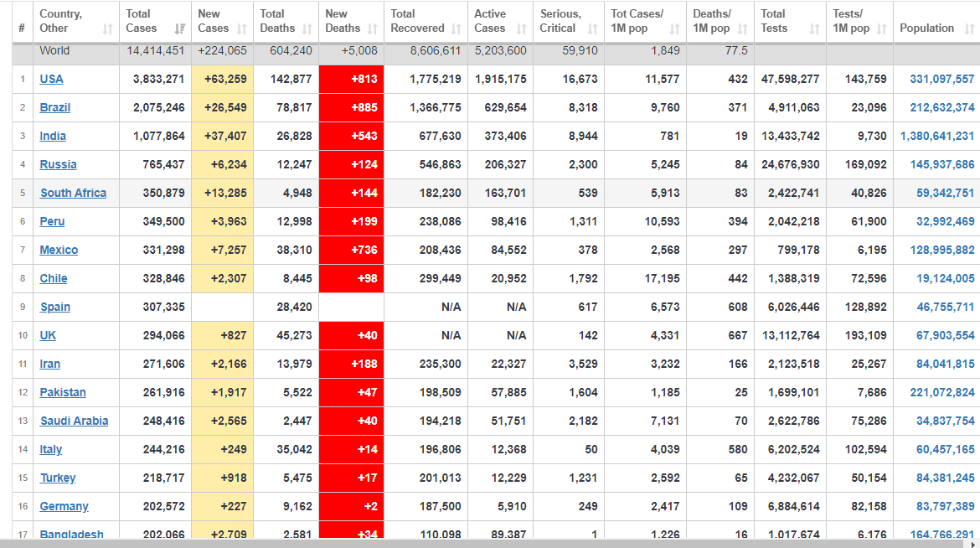Click Peru population link 32,992,469
980x548 pixels.
click(x=945, y=221)
